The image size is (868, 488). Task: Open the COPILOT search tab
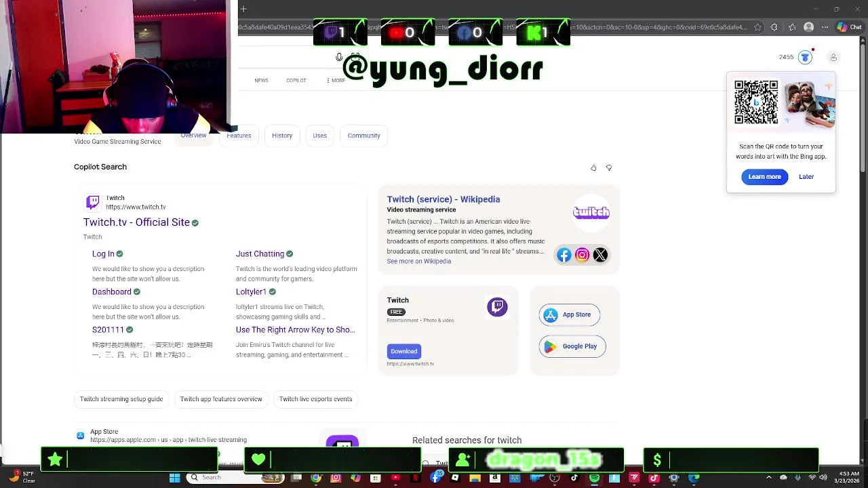(296, 80)
